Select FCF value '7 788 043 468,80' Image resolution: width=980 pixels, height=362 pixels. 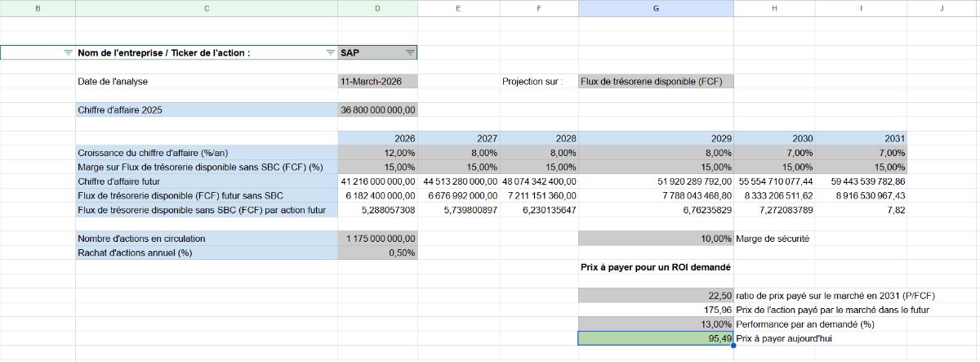point(656,196)
